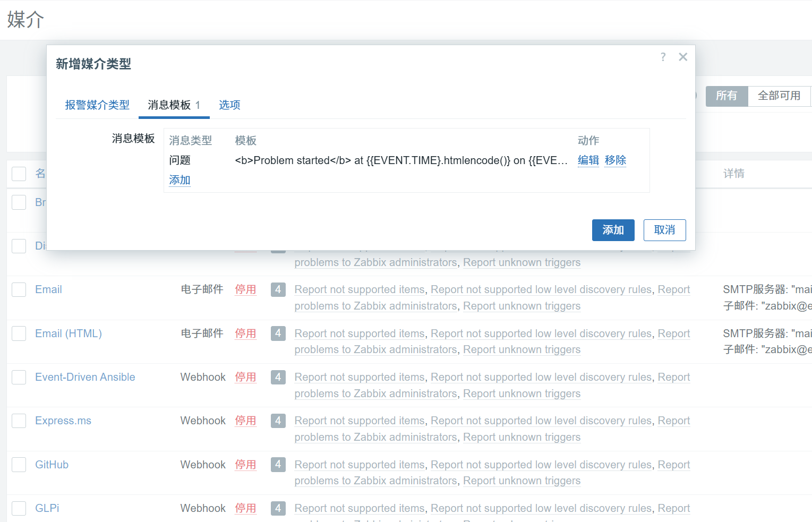This screenshot has width=812, height=522.
Task: Open the Email (HTML) media type
Action: point(69,333)
